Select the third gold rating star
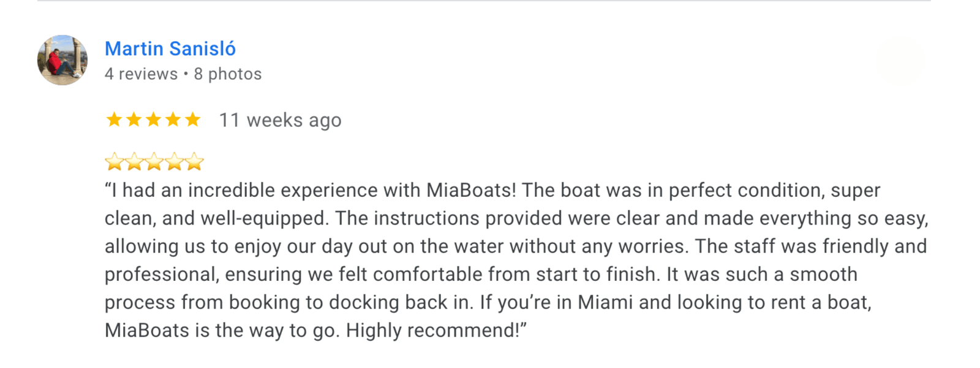 (x=153, y=120)
